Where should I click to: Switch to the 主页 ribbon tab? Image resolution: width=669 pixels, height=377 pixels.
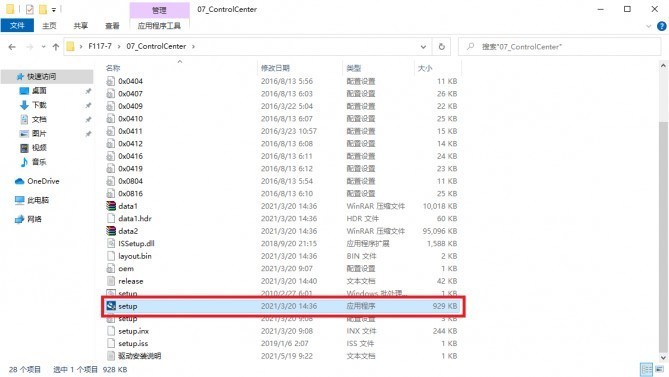click(x=49, y=26)
